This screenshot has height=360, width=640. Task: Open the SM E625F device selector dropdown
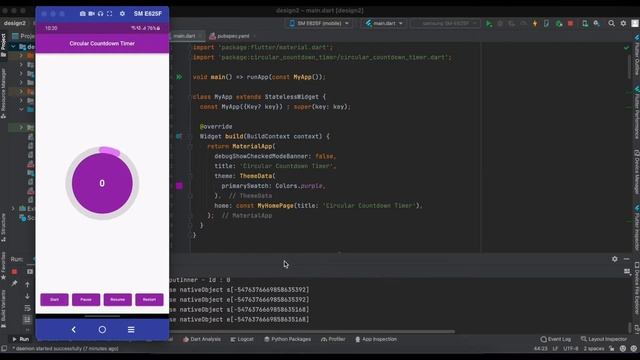319,24
